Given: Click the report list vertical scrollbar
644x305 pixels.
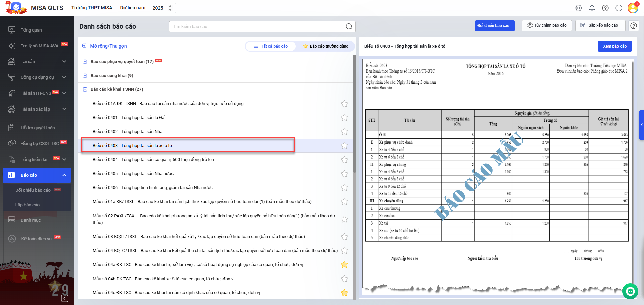Looking at the screenshot, I should tap(354, 114).
